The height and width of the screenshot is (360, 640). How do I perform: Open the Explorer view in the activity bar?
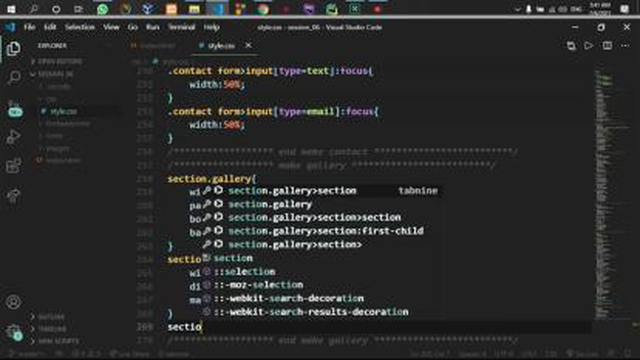pos(13,49)
